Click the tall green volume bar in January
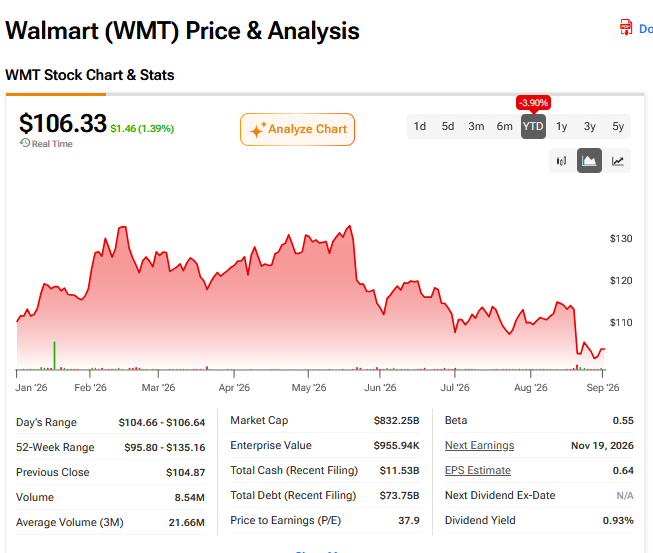This screenshot has height=553, width=653. click(x=55, y=355)
